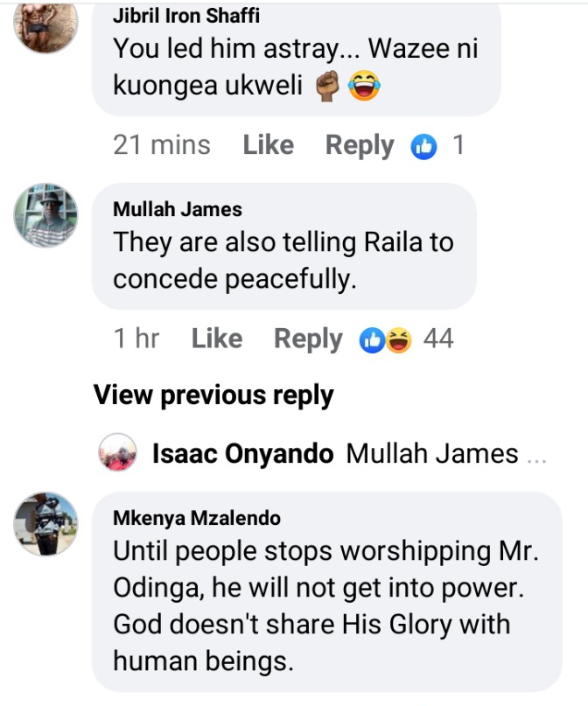Open Mullah James's avatar photo

click(45, 215)
